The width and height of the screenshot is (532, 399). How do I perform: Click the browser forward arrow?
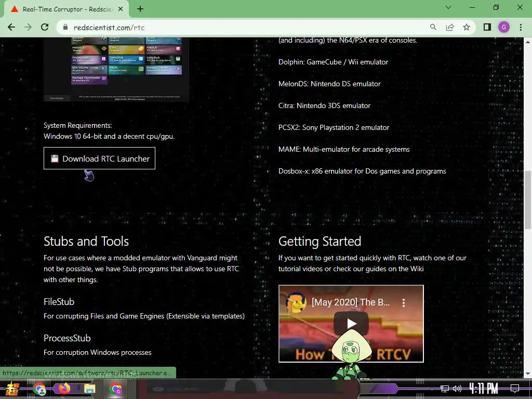pos(28,27)
